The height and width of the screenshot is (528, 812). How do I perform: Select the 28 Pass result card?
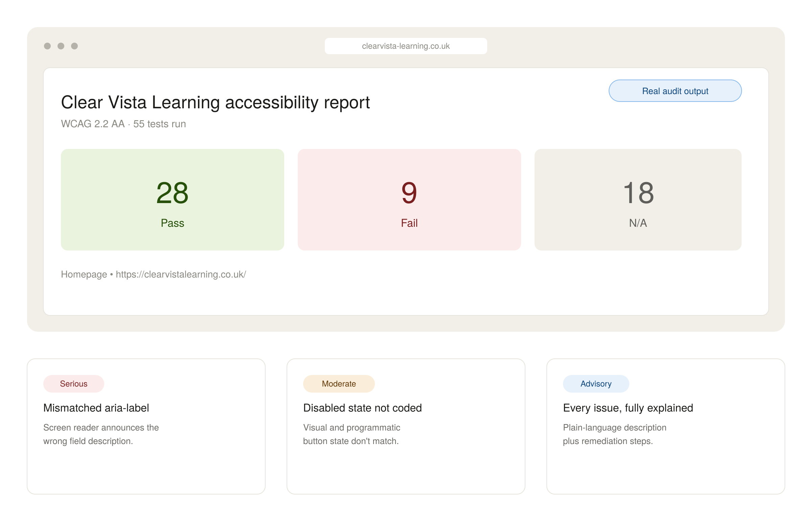click(172, 200)
